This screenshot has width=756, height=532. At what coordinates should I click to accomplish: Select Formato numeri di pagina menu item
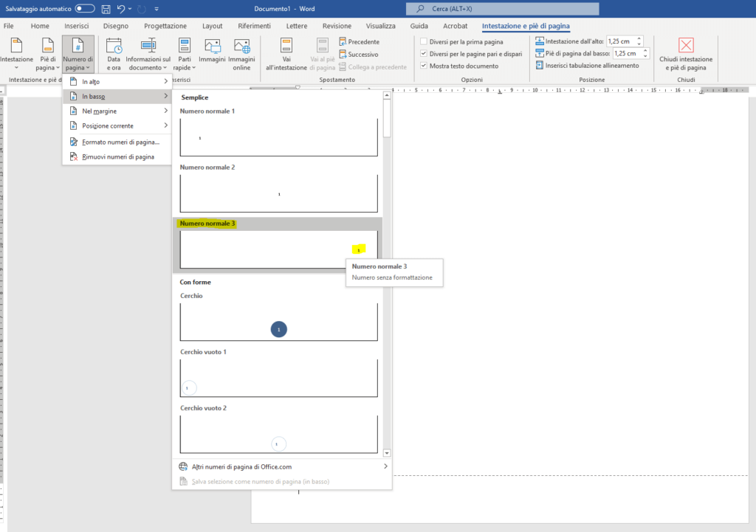120,142
